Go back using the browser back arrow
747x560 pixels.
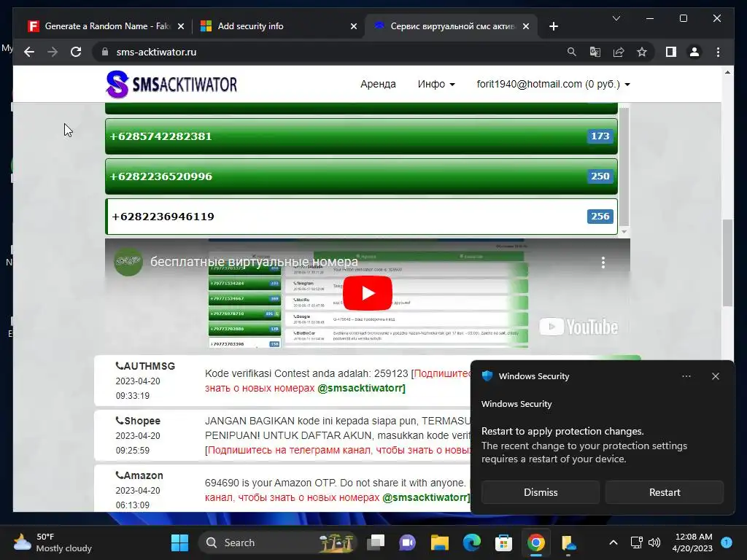click(29, 52)
